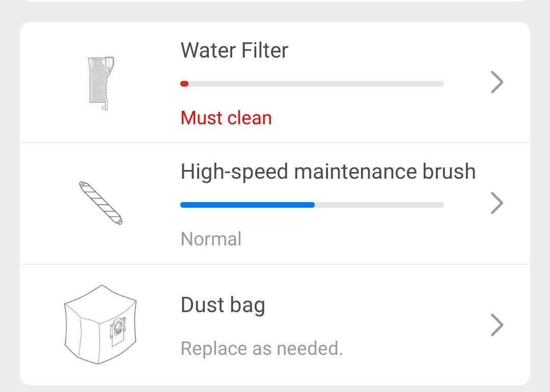Click the blue filled part of the brush bar
Image resolution: width=550 pixels, height=392 pixels.
248,205
